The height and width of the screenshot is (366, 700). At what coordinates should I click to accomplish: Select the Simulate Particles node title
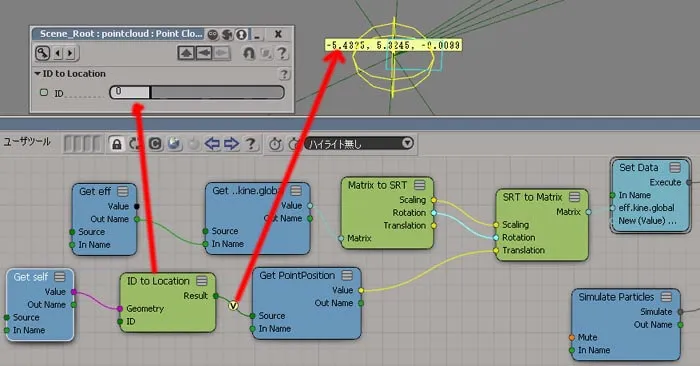[616, 297]
